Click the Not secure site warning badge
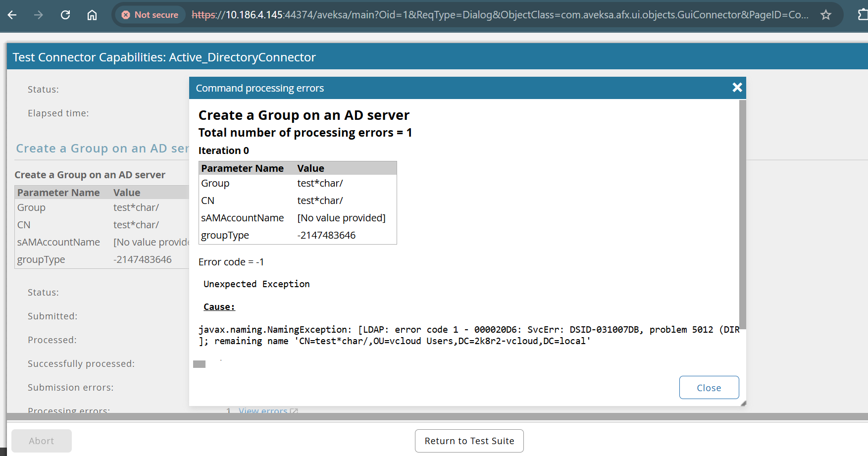The image size is (868, 456). (x=150, y=15)
